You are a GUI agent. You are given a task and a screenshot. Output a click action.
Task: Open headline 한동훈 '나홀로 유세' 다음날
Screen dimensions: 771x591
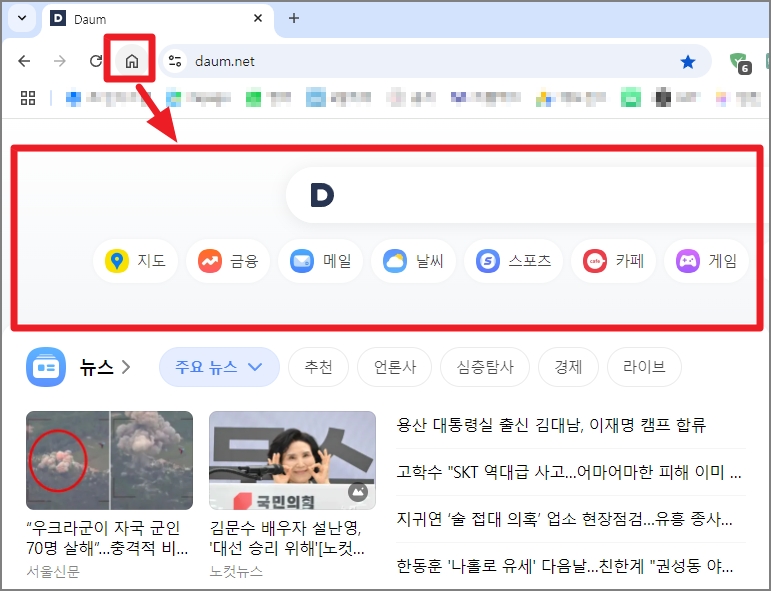[x=564, y=566]
